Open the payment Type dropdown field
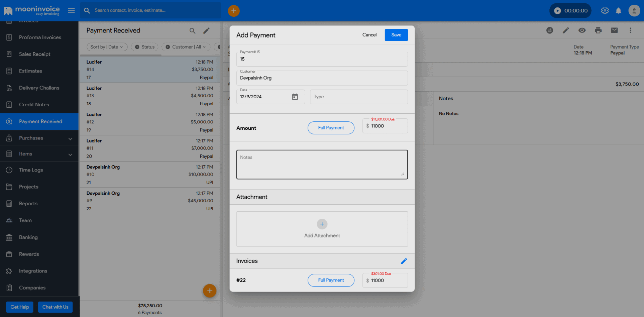Image resolution: width=644 pixels, height=317 pixels. pos(359,97)
